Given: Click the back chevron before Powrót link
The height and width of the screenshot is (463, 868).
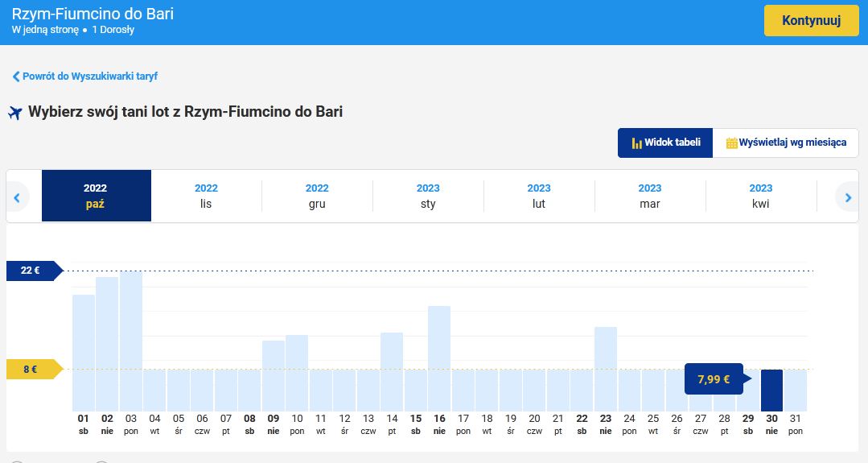Looking at the screenshot, I should point(16,76).
